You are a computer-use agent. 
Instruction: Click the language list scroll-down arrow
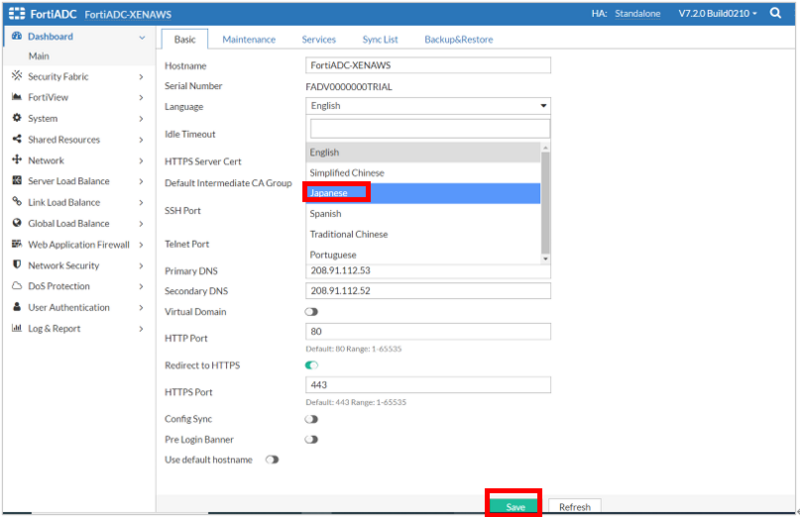545,259
